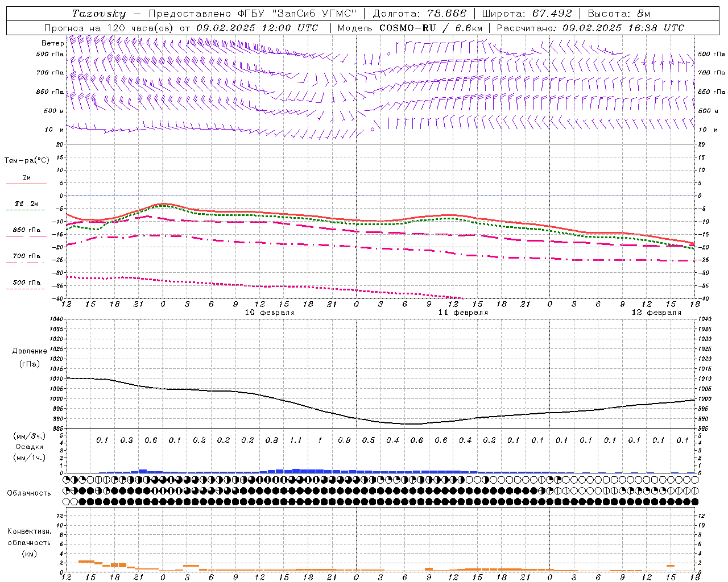The image size is (728, 582).
Task: Click forecast start time 09.02.2025 12:00 UTC
Action: [257, 28]
